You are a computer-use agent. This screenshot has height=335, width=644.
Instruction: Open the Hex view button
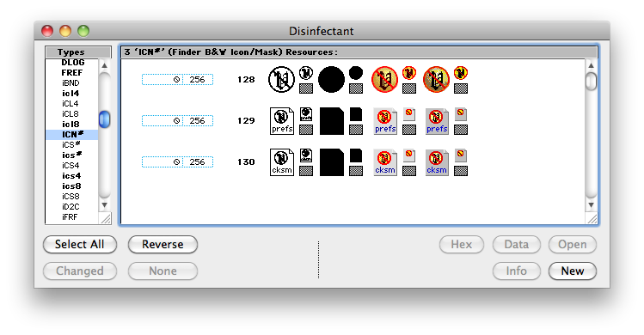click(462, 244)
